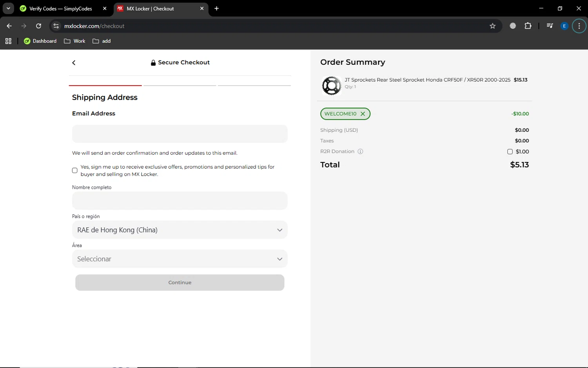Bookmark this page with the star icon
The image size is (588, 368).
tap(493, 26)
